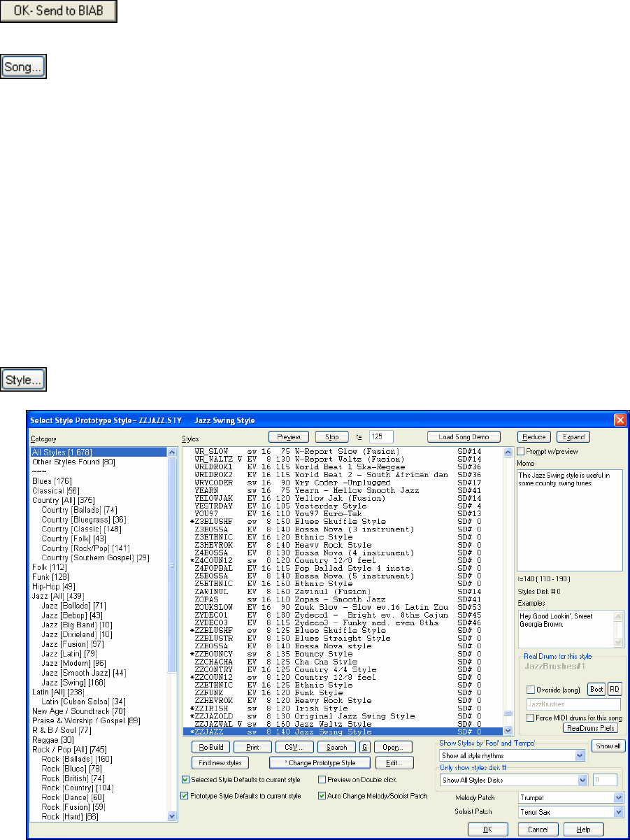Disable Auto Change Melody/Soloist Patch

click(x=322, y=795)
